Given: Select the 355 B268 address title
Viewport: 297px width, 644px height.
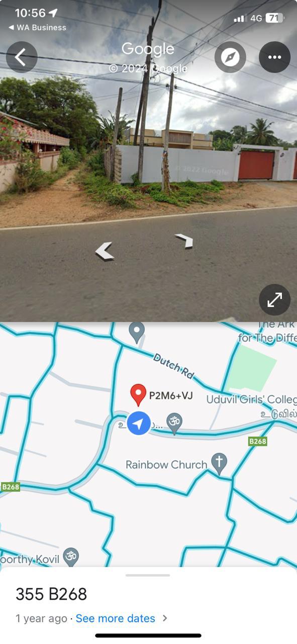Looking at the screenshot, I should (51, 594).
